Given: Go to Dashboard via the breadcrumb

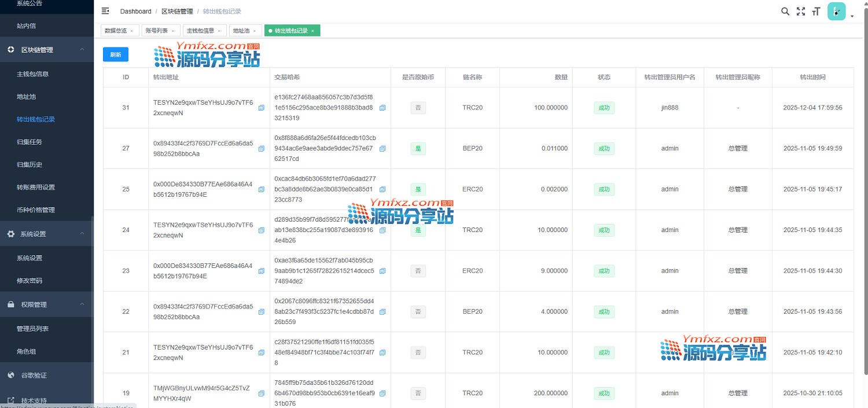Looking at the screenshot, I should [135, 12].
